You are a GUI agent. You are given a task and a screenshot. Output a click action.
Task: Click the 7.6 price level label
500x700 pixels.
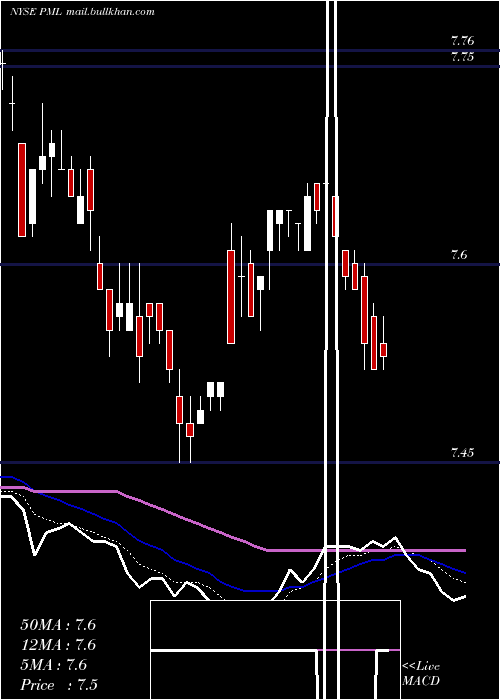click(x=459, y=255)
